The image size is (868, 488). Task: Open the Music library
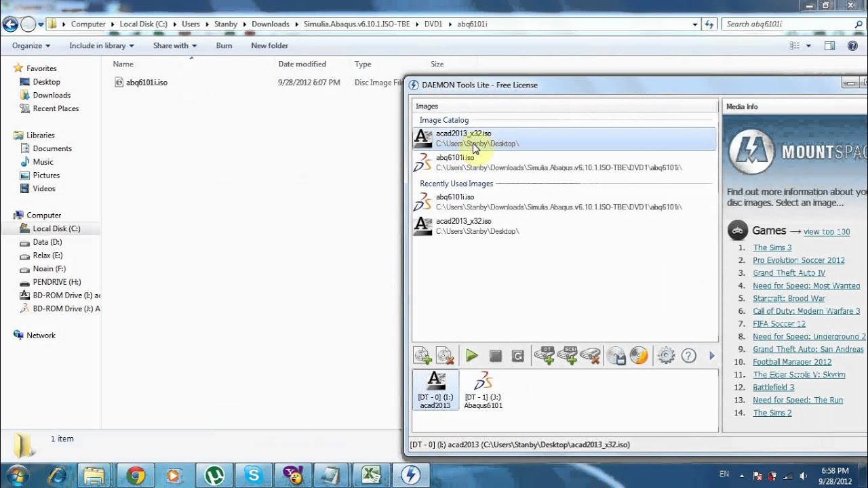(43, 162)
